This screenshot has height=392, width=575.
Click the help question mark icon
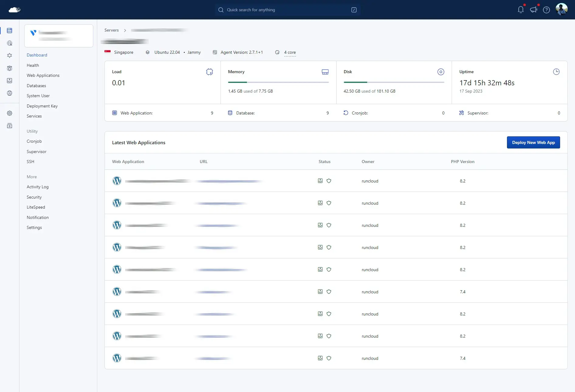coord(546,10)
